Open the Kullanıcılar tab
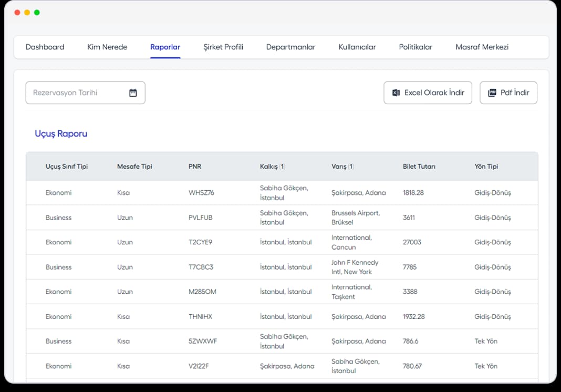 coord(357,47)
